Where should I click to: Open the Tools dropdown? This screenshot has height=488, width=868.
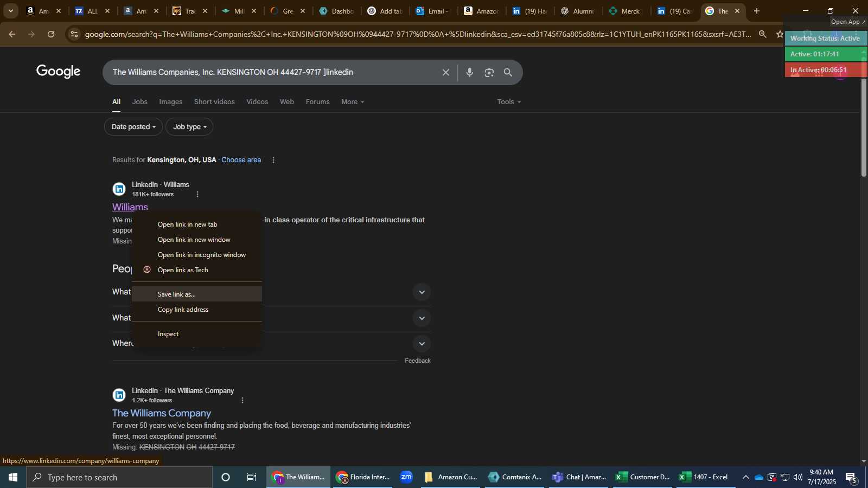(509, 102)
